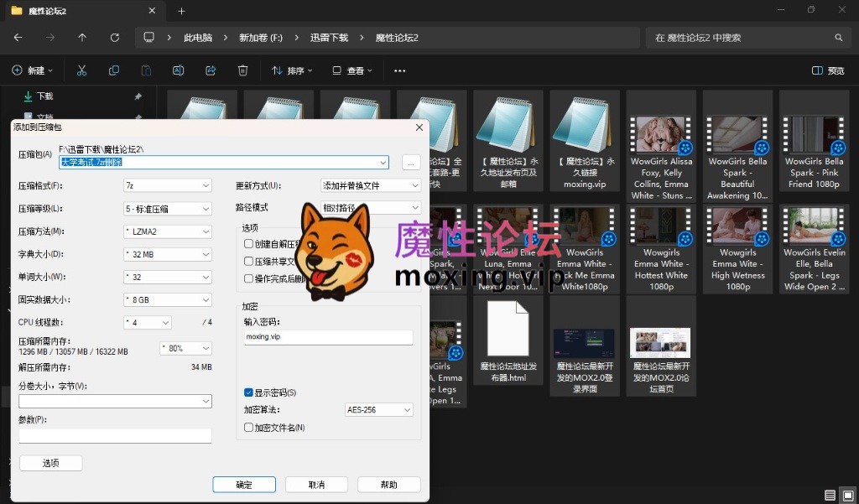Click the 选项 button in dialog
The image size is (859, 504).
(x=51, y=464)
